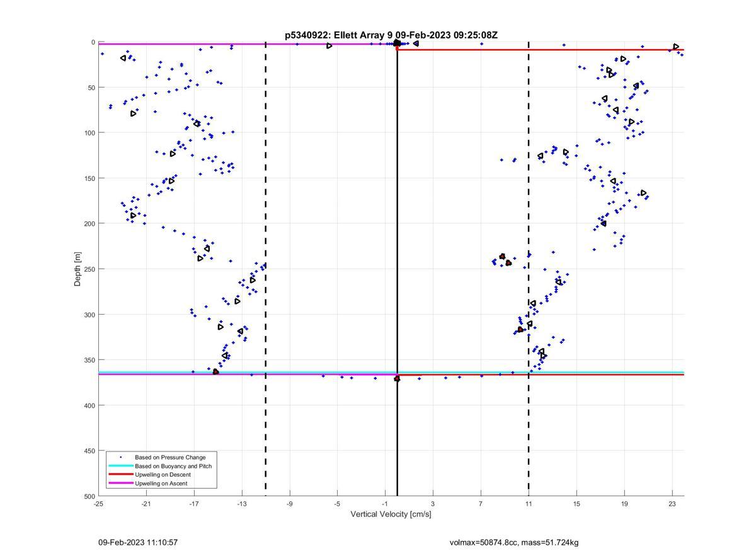This screenshot has width=756, height=558.
Task: Click the 'Depth [m]' axis label
Action: (x=77, y=269)
